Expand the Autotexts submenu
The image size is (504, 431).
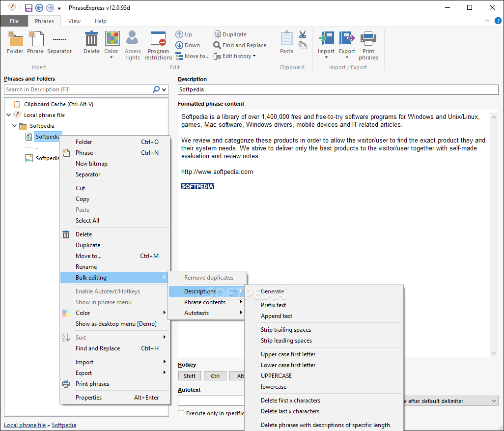tap(206, 313)
